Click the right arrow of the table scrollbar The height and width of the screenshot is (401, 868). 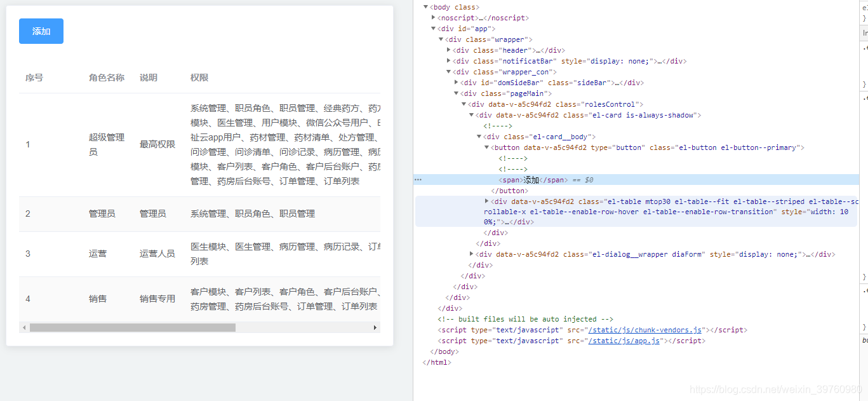coord(375,327)
